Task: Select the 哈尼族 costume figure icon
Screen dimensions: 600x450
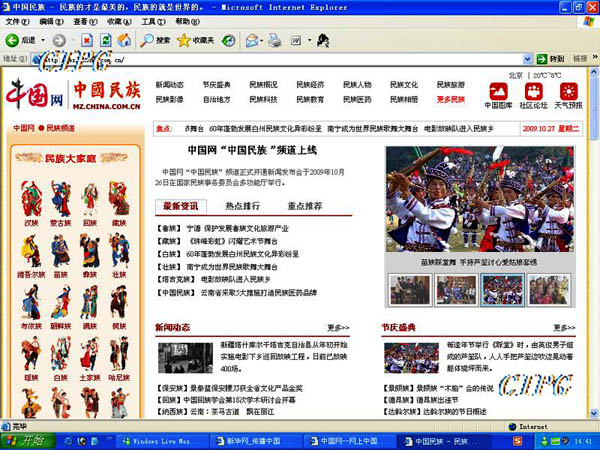Action: [x=119, y=354]
